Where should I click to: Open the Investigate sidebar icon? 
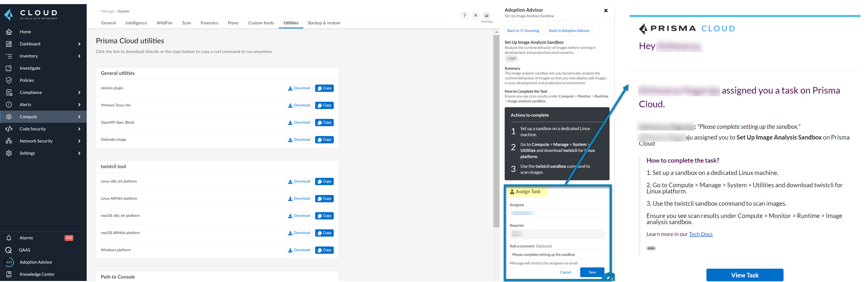pyautogui.click(x=9, y=68)
